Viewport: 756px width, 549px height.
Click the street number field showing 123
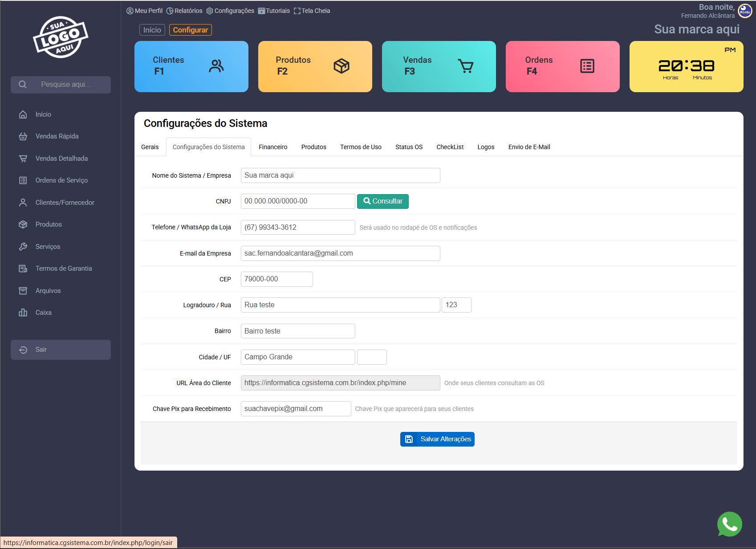[x=456, y=305]
